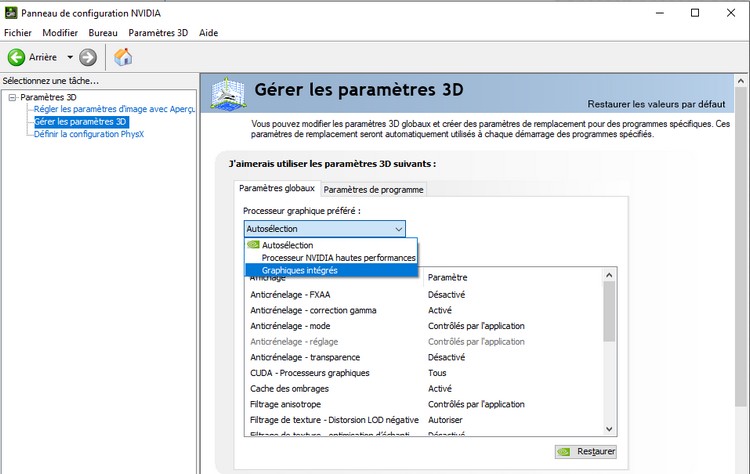Image resolution: width=750 pixels, height=474 pixels.
Task: Go to the home page icon
Action: [123, 57]
